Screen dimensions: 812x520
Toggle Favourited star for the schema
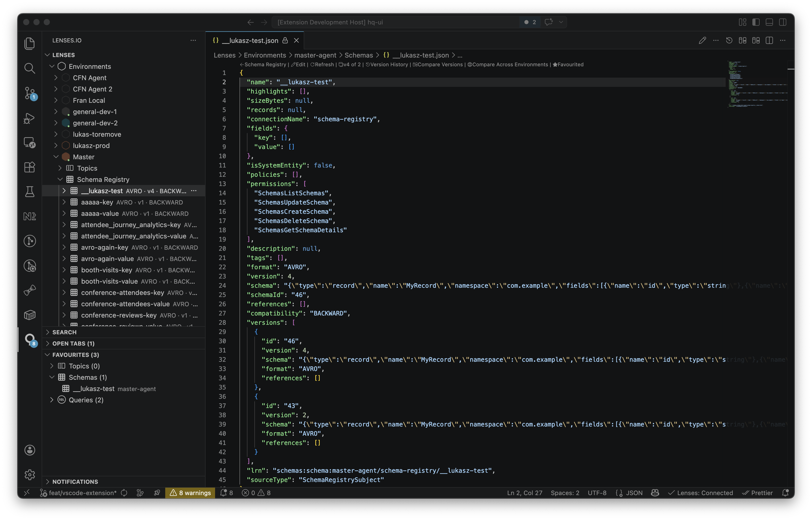click(x=568, y=64)
